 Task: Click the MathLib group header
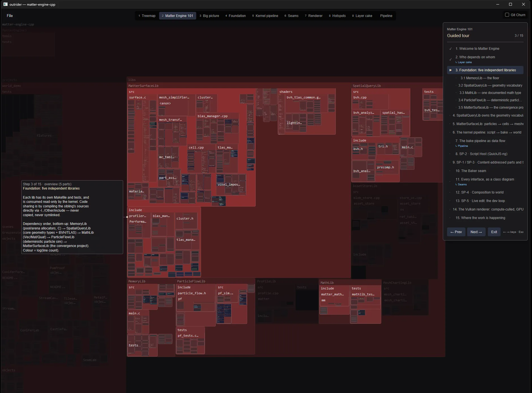click(327, 283)
